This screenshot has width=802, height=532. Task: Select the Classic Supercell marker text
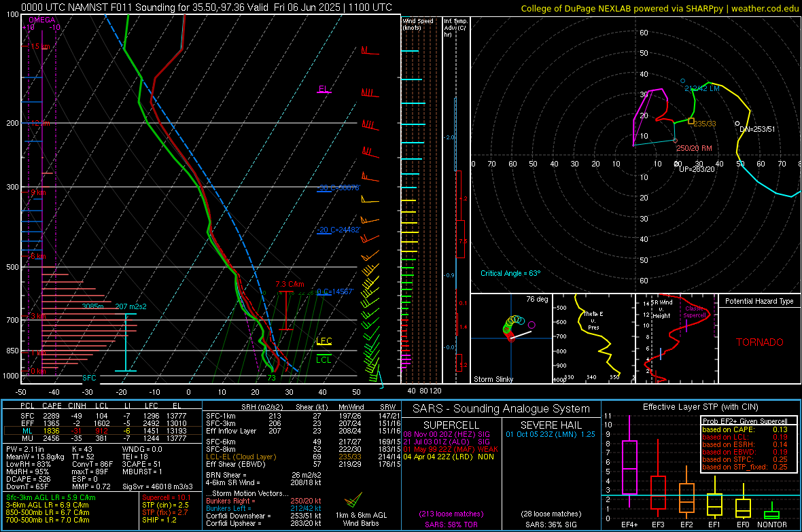tap(695, 312)
